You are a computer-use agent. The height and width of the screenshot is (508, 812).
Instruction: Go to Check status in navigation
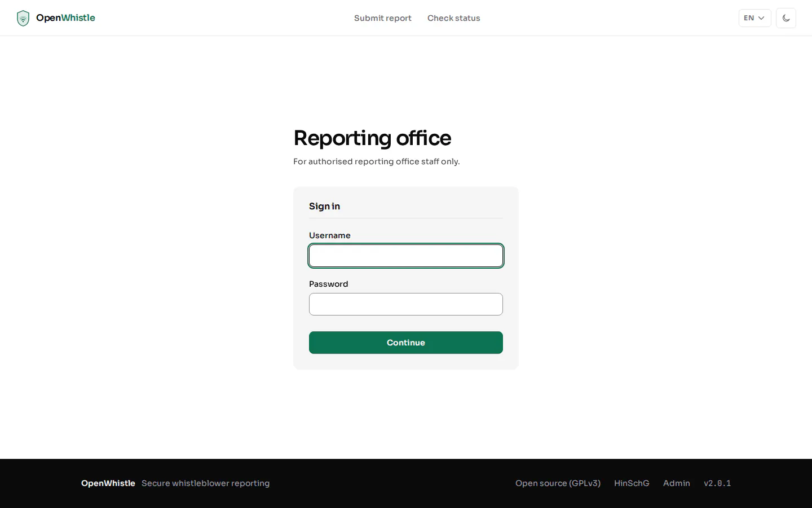pos(454,18)
